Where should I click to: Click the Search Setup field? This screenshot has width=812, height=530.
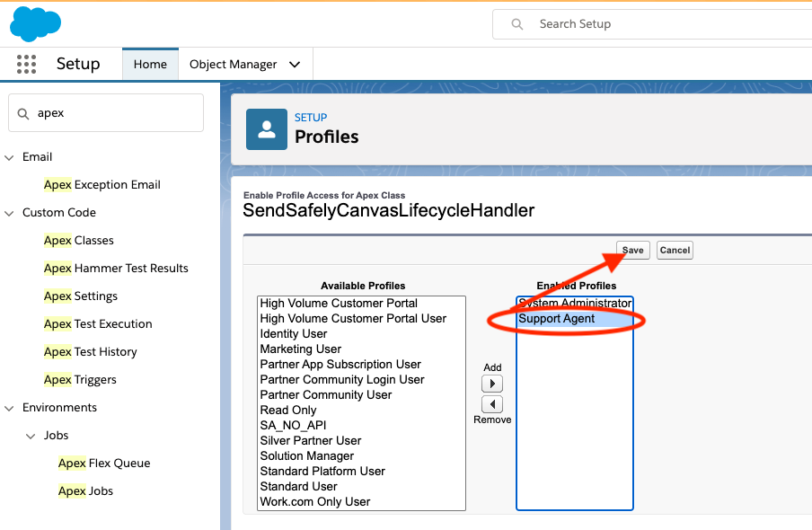[x=652, y=24]
